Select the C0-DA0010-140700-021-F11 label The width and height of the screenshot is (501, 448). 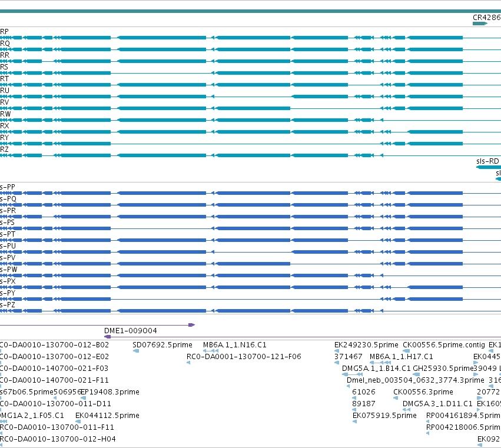[x=54, y=380]
